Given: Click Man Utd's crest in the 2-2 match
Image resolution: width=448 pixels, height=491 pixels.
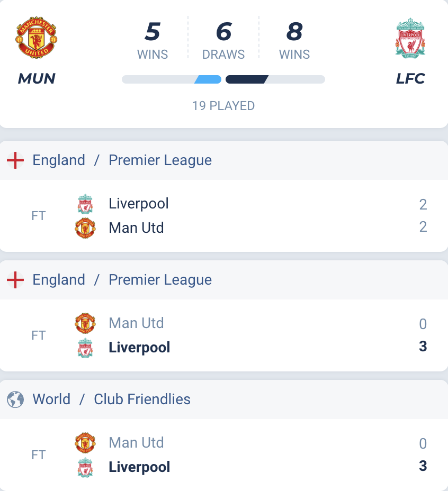Looking at the screenshot, I should pyautogui.click(x=85, y=228).
